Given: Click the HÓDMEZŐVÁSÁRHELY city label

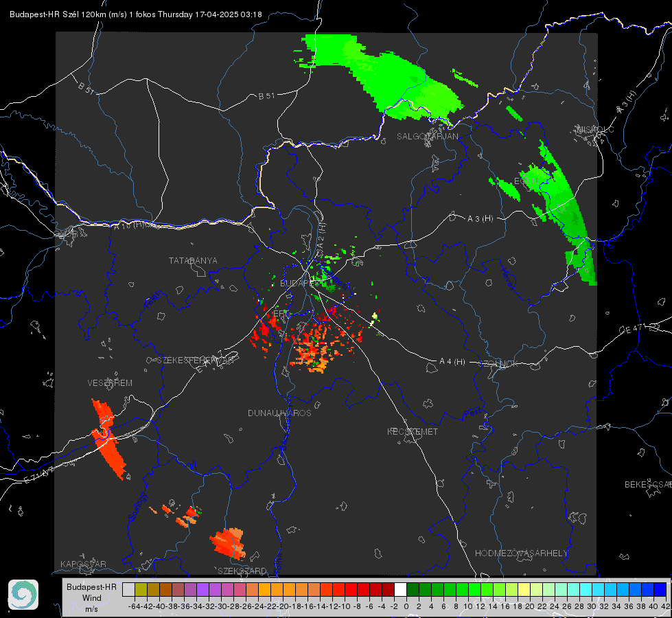Looking at the screenshot, I should point(521,553).
